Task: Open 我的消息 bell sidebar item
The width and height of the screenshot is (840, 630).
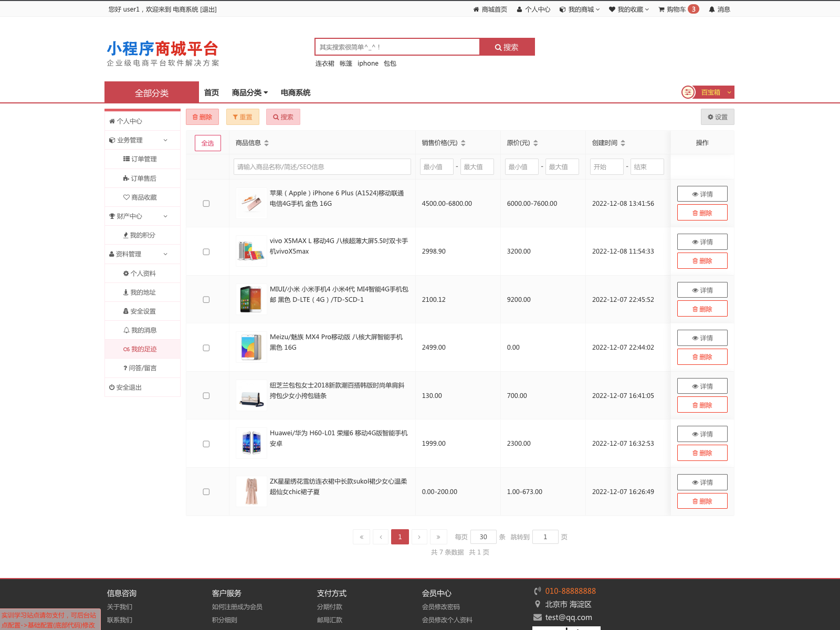Action: (143, 330)
